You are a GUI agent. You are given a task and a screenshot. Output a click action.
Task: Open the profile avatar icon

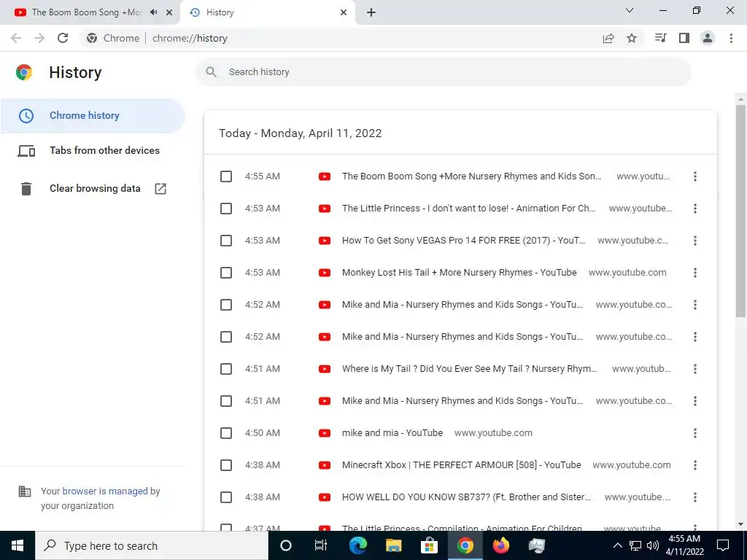click(x=708, y=38)
